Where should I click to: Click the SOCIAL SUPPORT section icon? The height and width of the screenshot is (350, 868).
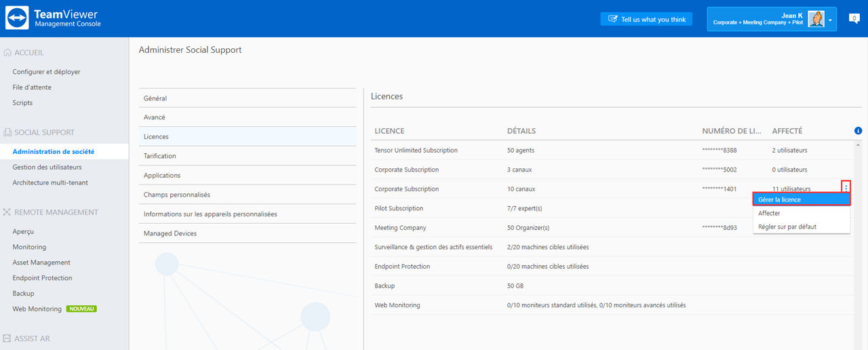click(x=8, y=132)
